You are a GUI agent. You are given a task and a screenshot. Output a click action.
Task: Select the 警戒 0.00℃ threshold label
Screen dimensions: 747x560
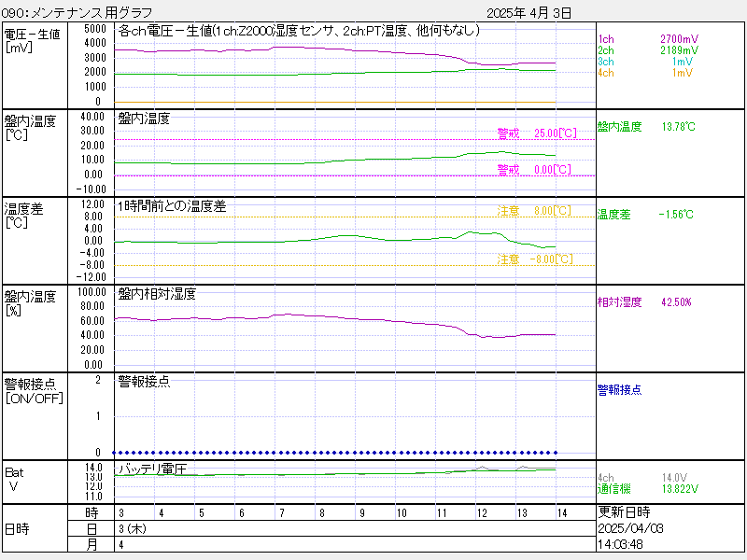click(536, 170)
